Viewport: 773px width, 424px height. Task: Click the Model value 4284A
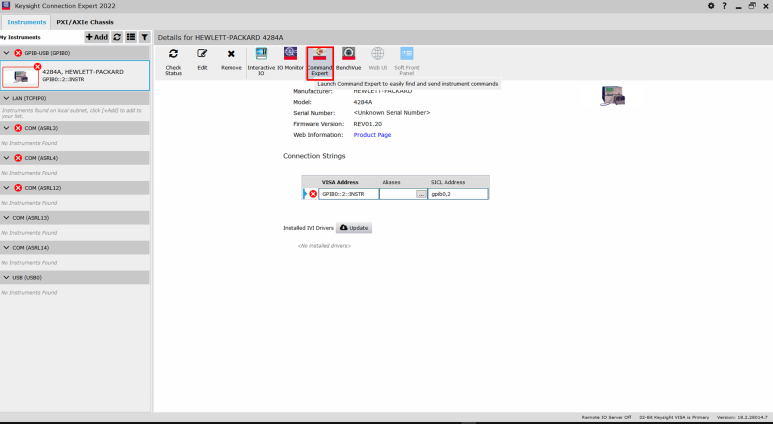click(363, 102)
